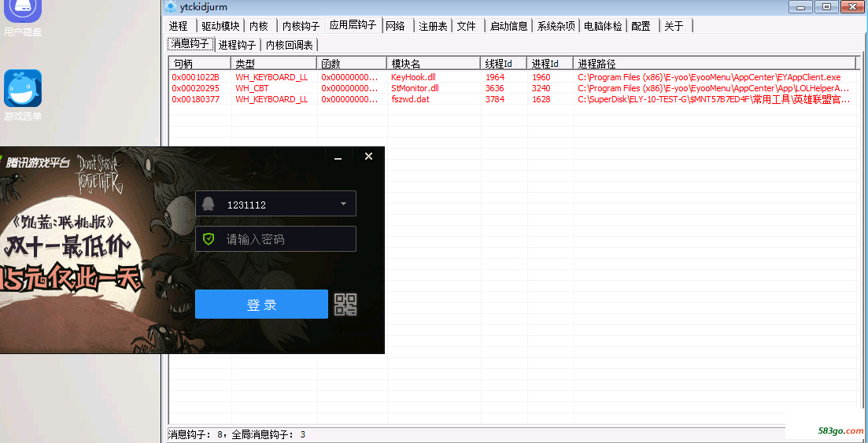The height and width of the screenshot is (443, 868).
Task: Click the StMonitor.dll module name
Action: (x=415, y=88)
